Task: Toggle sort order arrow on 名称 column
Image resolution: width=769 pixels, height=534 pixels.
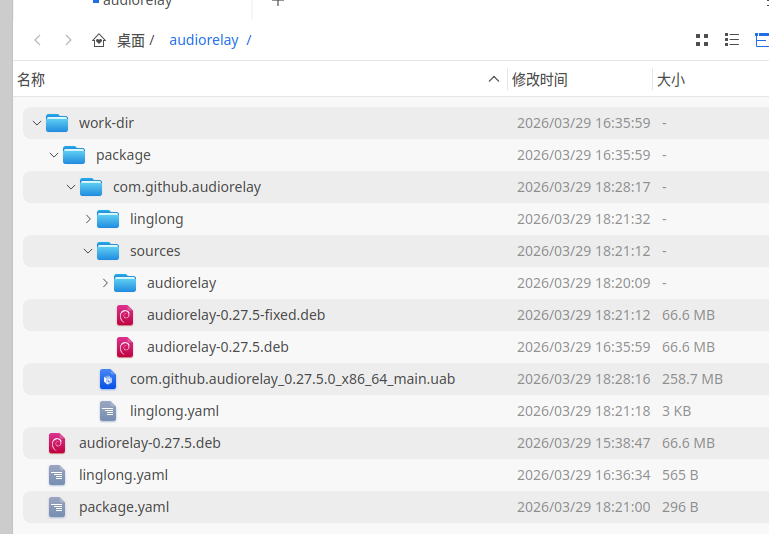Action: (x=494, y=79)
